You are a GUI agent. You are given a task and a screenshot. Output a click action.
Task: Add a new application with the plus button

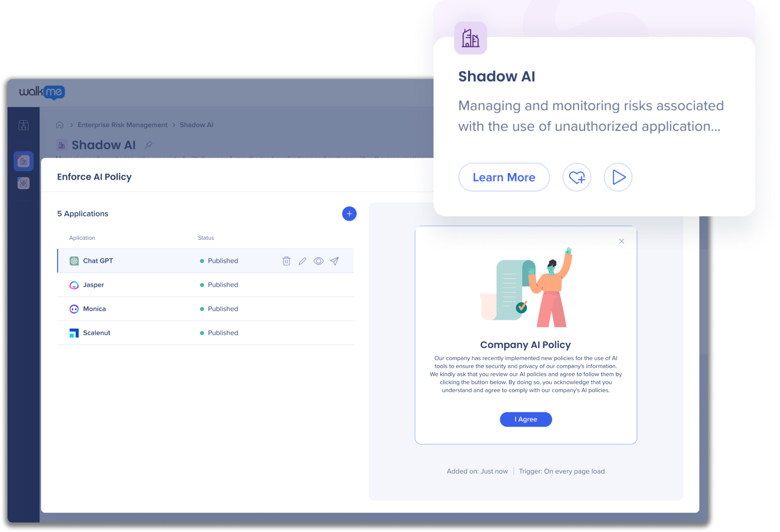[x=349, y=213]
